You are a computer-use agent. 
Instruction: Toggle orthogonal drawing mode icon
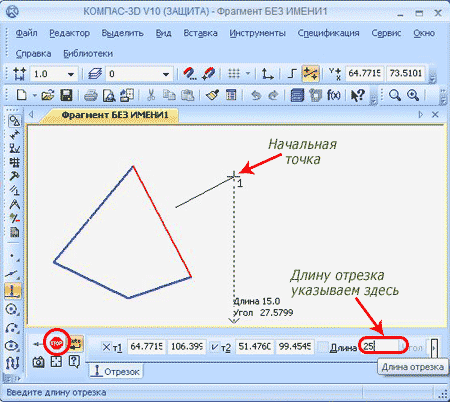click(x=292, y=74)
